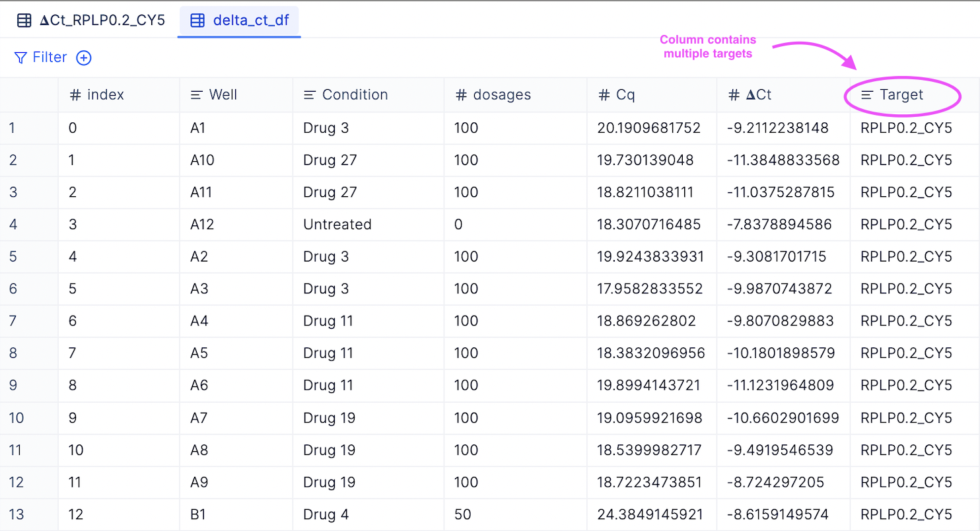Click number-type icon beside dosages header
Screen dimensions: 980x531
[461, 95]
